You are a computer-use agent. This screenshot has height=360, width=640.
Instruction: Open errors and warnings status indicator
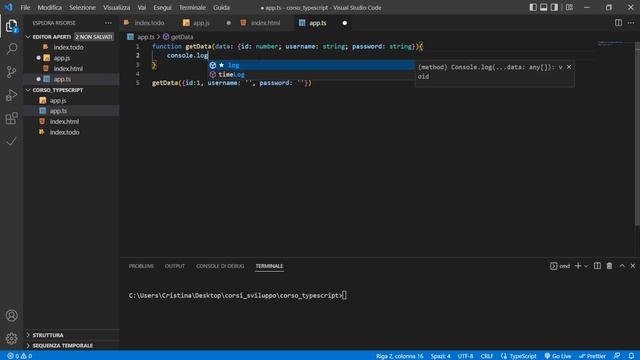pos(20,356)
